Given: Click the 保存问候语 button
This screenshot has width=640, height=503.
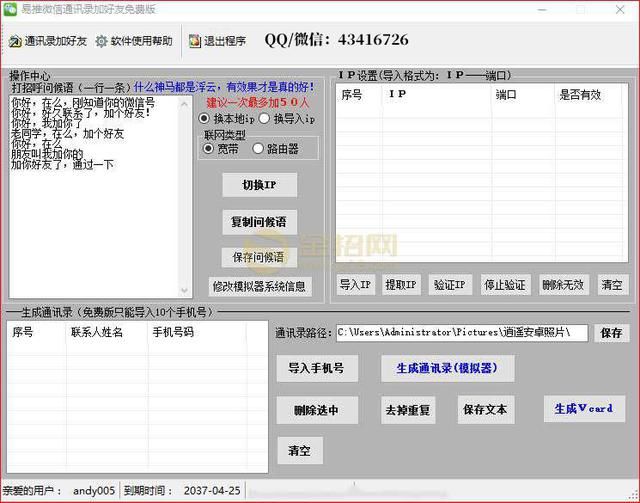Looking at the screenshot, I should (x=260, y=257).
